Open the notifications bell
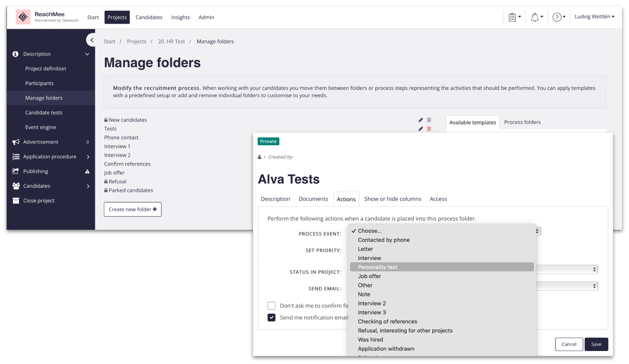The height and width of the screenshot is (364, 629). [x=534, y=16]
